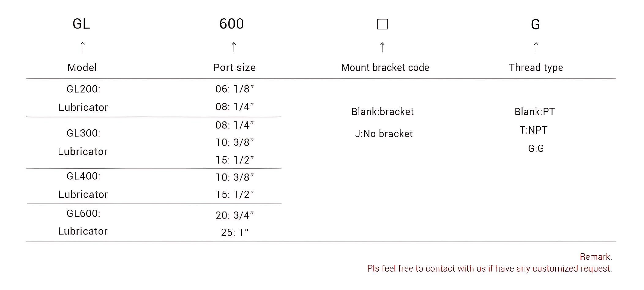
Task: Select the Thread type column header
Action: click(x=536, y=67)
